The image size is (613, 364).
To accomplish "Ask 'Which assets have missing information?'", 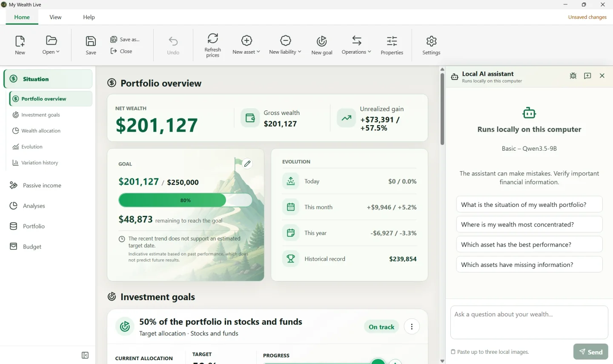I will pos(529,264).
